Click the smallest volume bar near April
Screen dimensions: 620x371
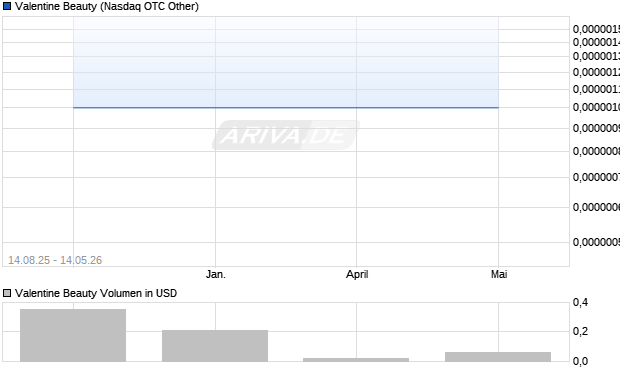pos(356,360)
